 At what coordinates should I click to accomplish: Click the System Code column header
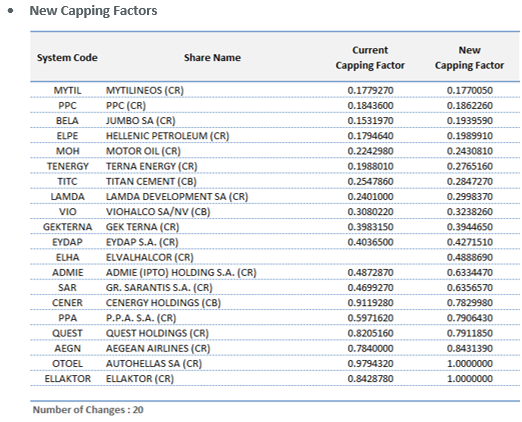click(67, 58)
